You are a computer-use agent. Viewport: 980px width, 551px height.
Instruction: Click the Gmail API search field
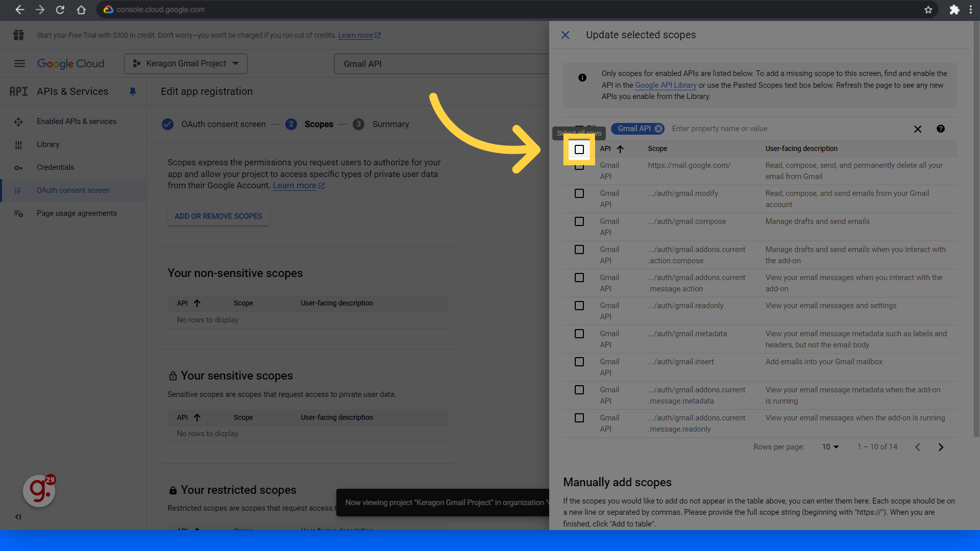tap(441, 64)
